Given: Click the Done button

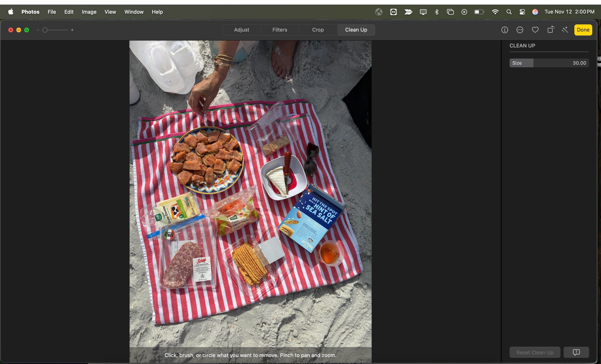Looking at the screenshot, I should [583, 30].
